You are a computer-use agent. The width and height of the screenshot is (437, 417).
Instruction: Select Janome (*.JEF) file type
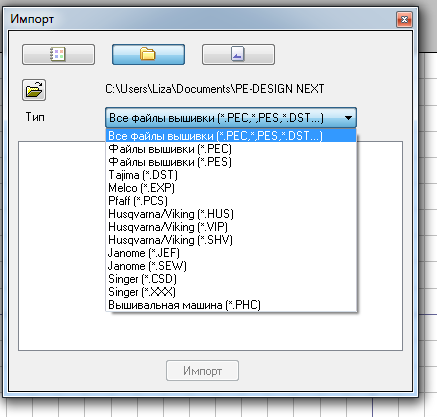[x=231, y=253]
